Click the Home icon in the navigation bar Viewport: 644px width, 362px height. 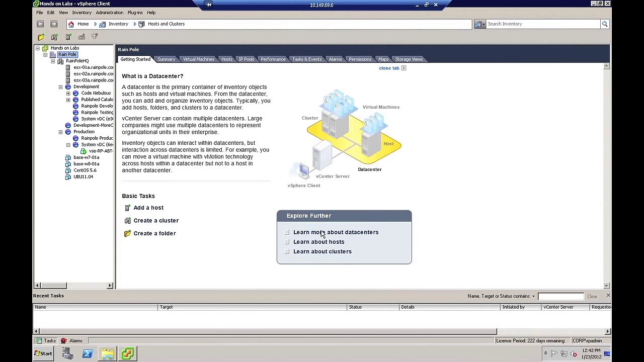pyautogui.click(x=71, y=24)
